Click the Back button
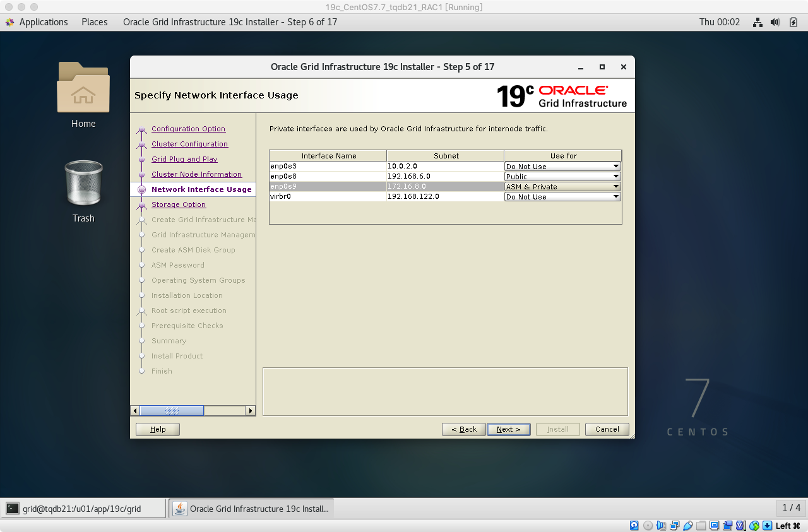This screenshot has width=808, height=532. click(464, 429)
